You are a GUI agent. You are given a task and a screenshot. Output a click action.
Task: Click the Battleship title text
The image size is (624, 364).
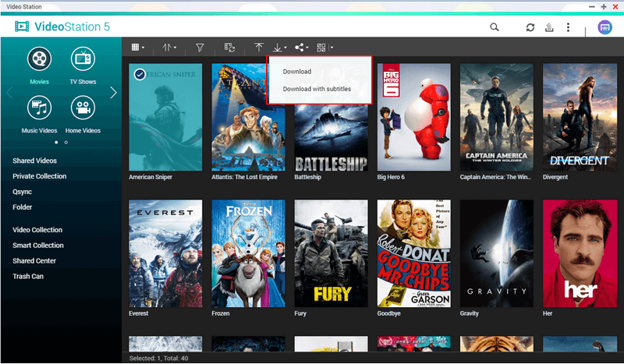coord(307,177)
